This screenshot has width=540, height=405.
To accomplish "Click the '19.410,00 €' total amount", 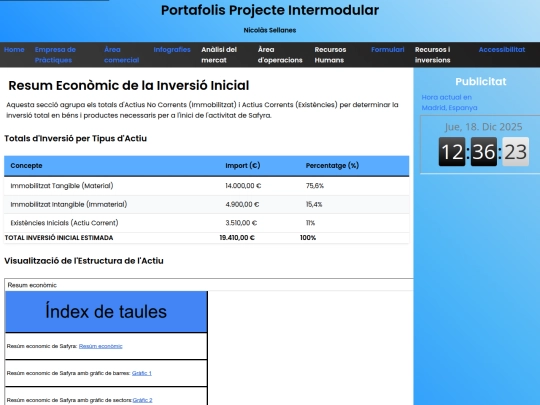I will [x=237, y=238].
